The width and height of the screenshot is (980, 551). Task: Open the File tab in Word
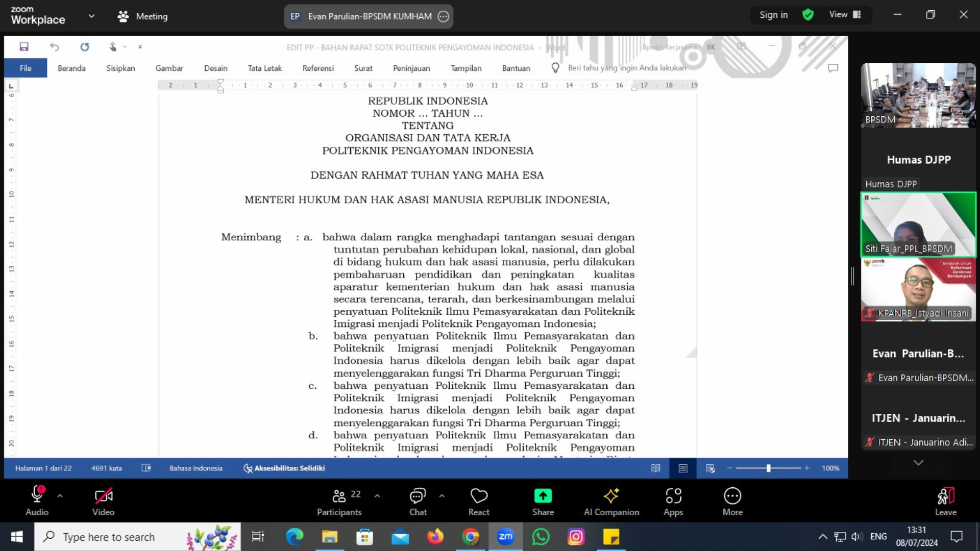coord(26,68)
